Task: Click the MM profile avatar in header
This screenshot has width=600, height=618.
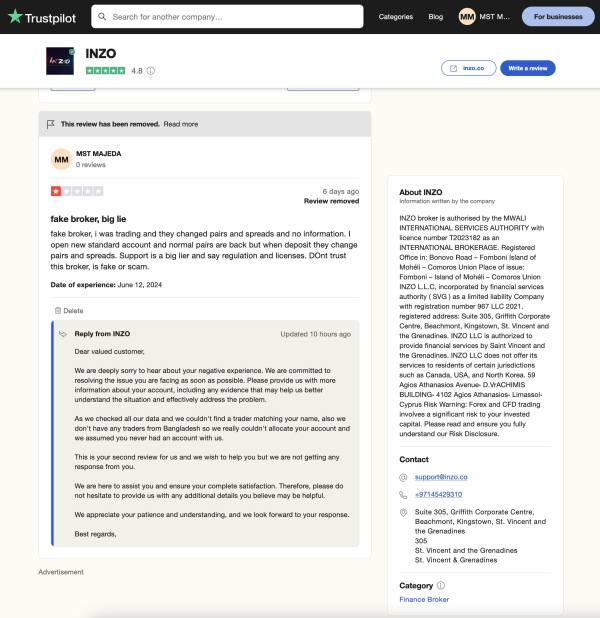Action: point(467,17)
